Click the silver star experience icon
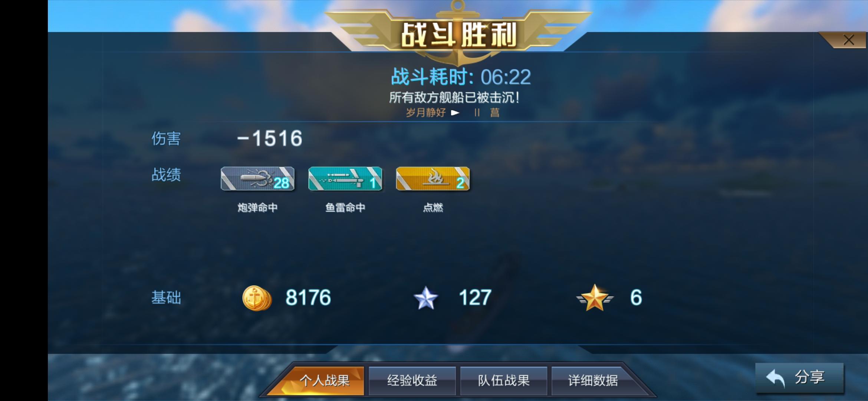This screenshot has height=401, width=868. [426, 298]
